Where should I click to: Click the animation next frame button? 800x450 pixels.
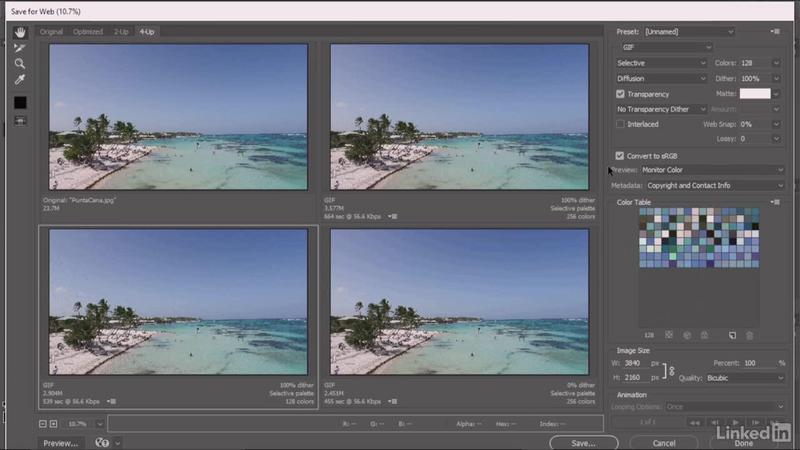pos(756,422)
